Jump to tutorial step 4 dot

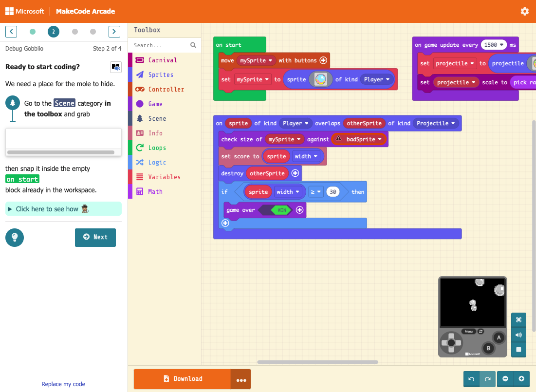(93, 32)
